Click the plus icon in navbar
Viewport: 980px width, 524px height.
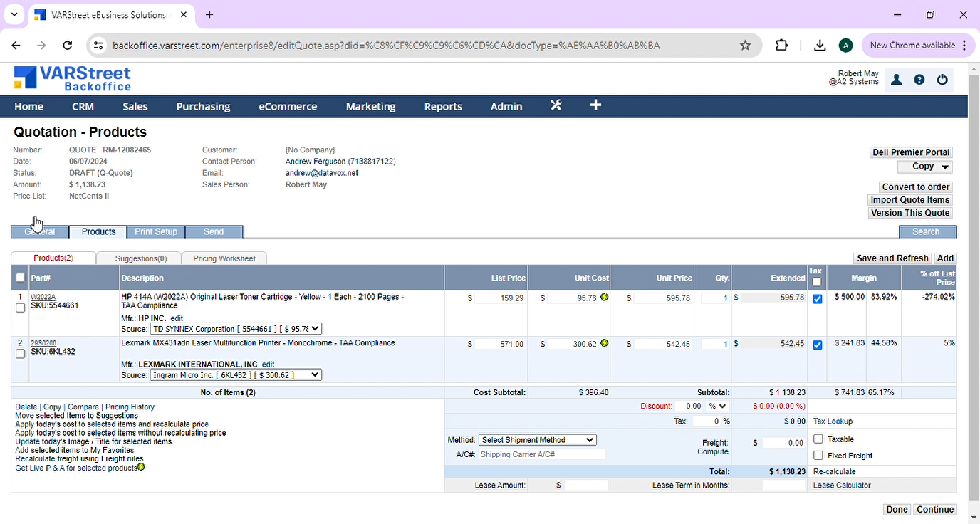point(596,105)
